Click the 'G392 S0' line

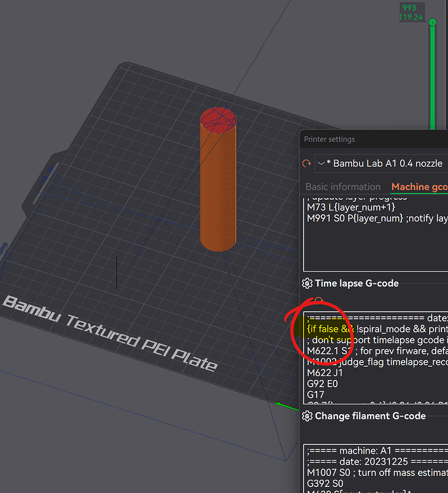(325, 484)
